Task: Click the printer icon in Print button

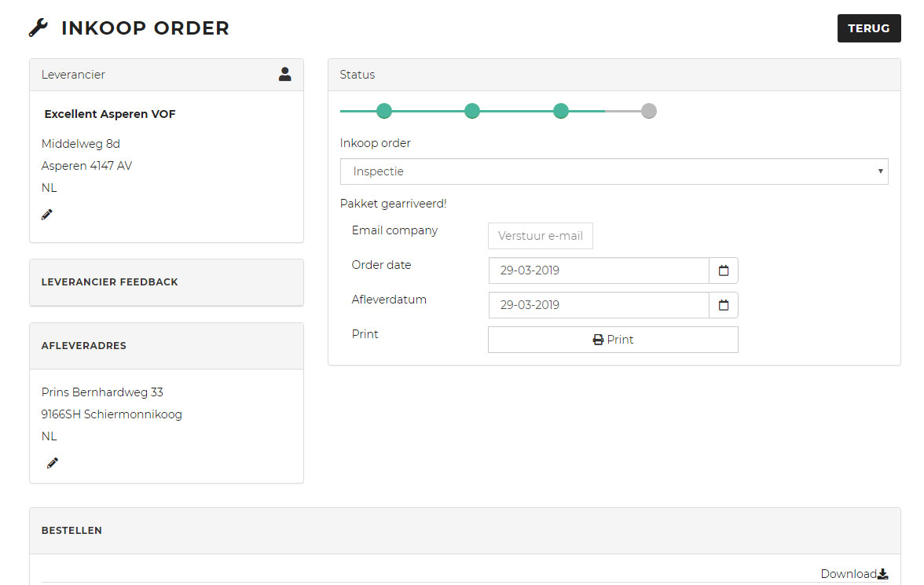Action: (598, 340)
